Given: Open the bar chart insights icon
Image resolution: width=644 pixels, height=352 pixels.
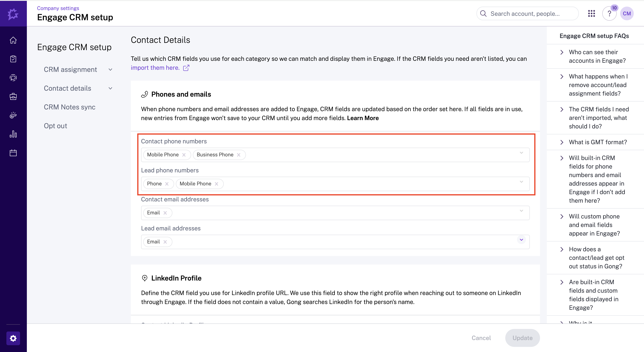Looking at the screenshot, I should pyautogui.click(x=13, y=134).
